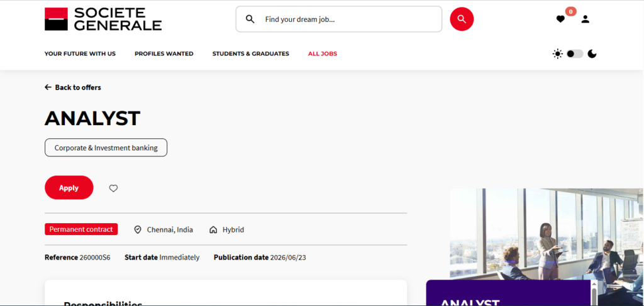Click the location pin icon by Chennai
This screenshot has height=306, width=644.
coord(138,230)
